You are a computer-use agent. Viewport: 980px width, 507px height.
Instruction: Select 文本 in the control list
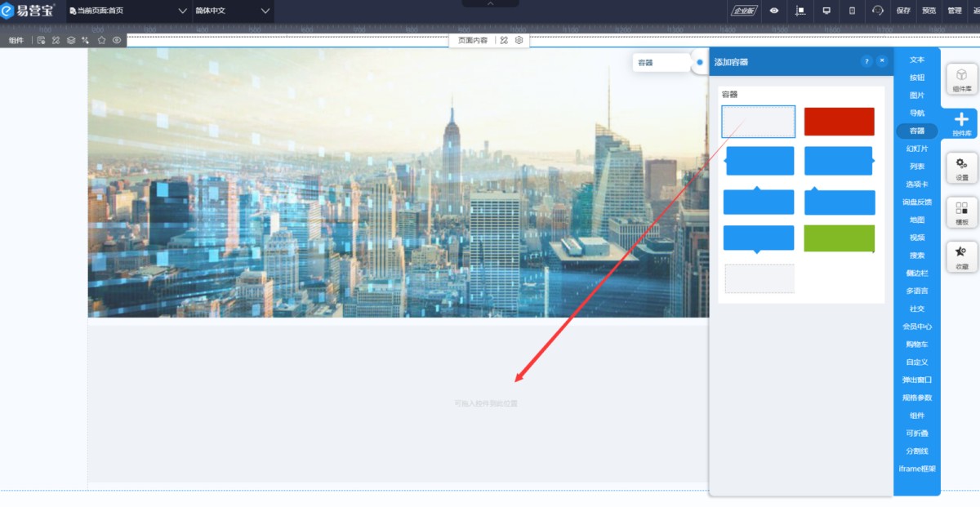click(917, 60)
